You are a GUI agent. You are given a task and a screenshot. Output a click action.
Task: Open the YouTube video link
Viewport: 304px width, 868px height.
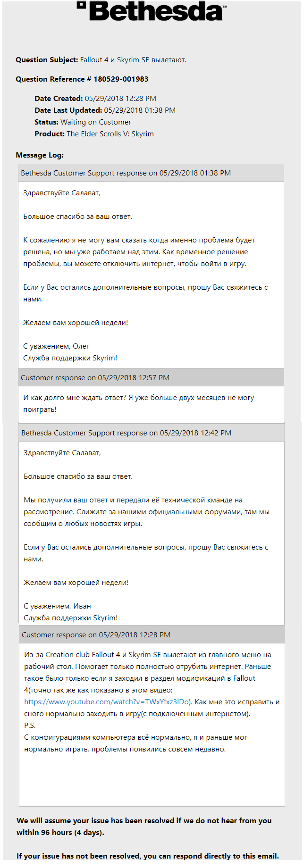(106, 702)
